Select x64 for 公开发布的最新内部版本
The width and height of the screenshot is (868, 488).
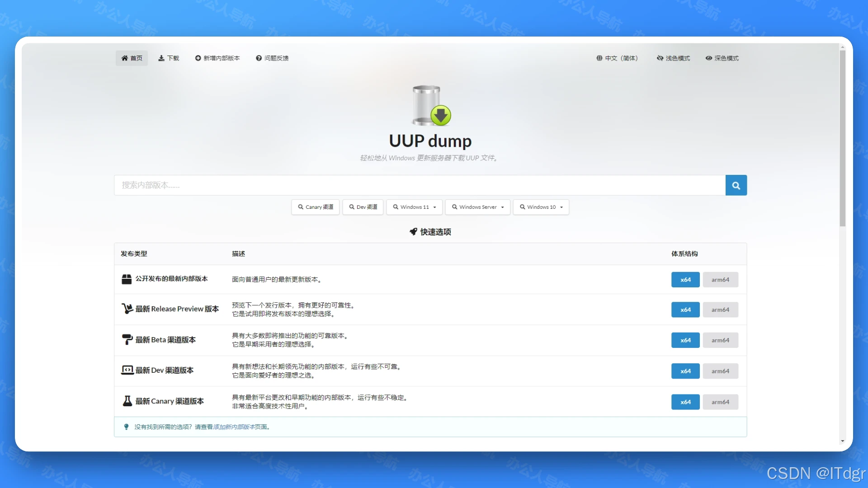coord(685,280)
